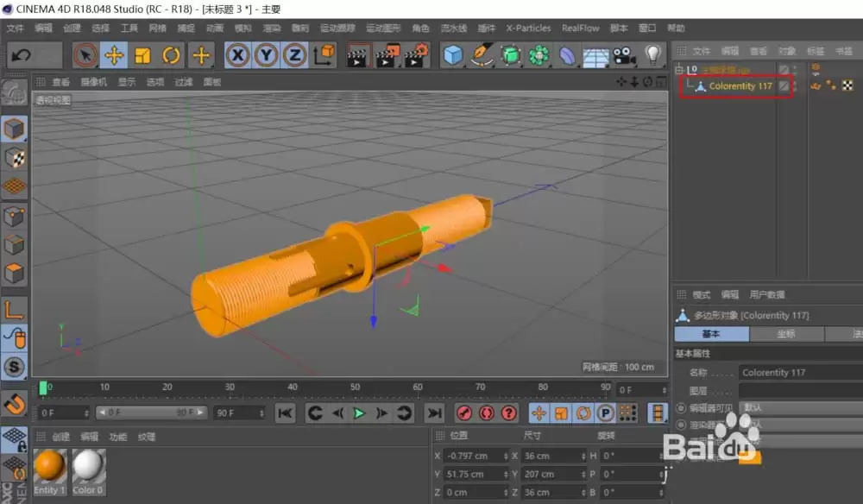Select the Rotate tool

pyautogui.click(x=171, y=55)
